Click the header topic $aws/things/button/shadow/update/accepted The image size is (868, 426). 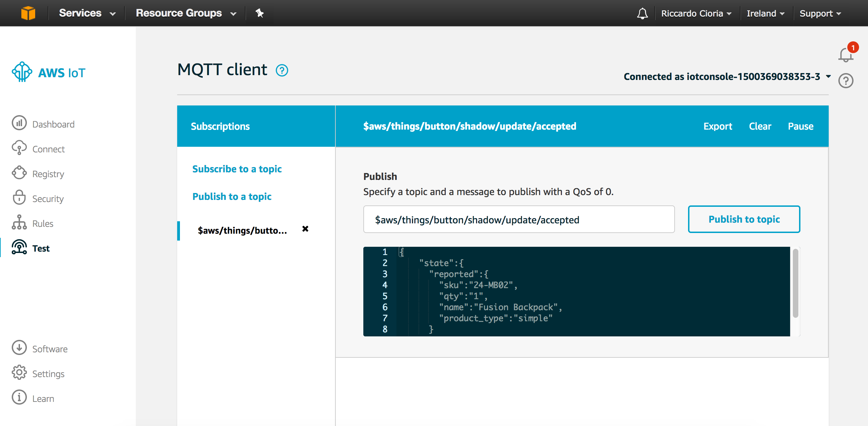[470, 126]
